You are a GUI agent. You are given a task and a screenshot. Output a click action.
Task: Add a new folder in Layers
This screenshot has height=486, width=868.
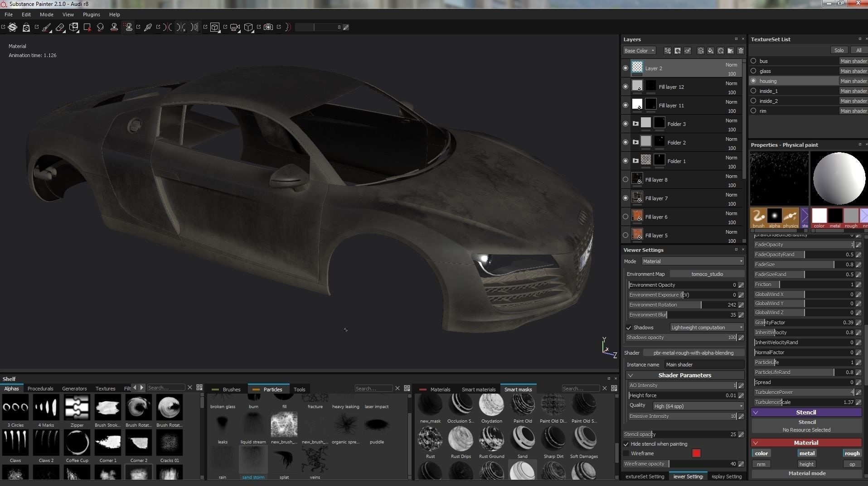(731, 51)
